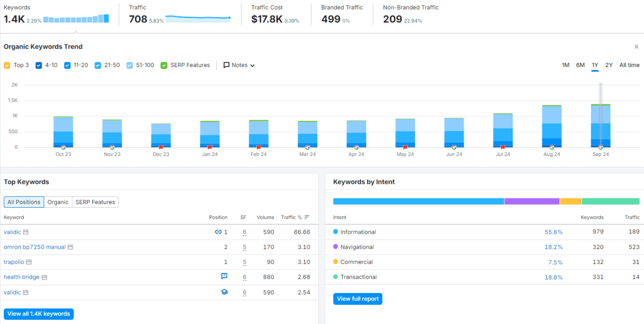This screenshot has width=644, height=324.
Task: Click the 55.6% Informational percentage link
Action: 554,232
